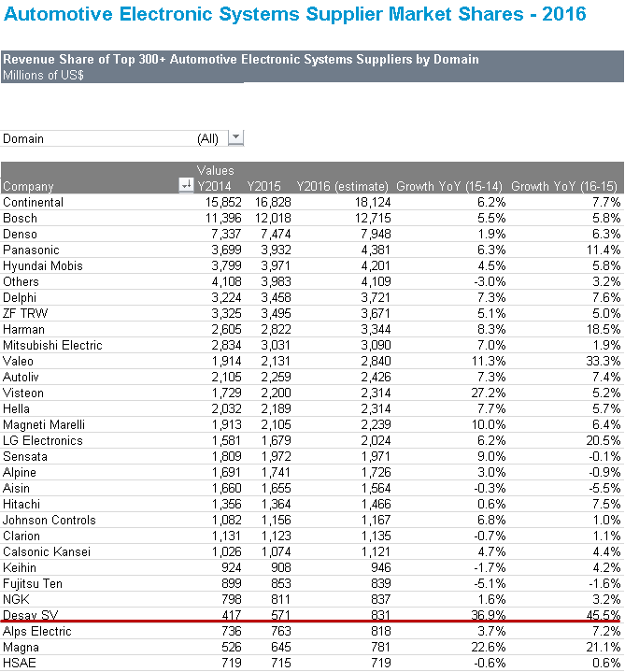This screenshot has height=672, width=625.
Task: Select Harman's 18.5% growth cell
Action: pyautogui.click(x=604, y=329)
